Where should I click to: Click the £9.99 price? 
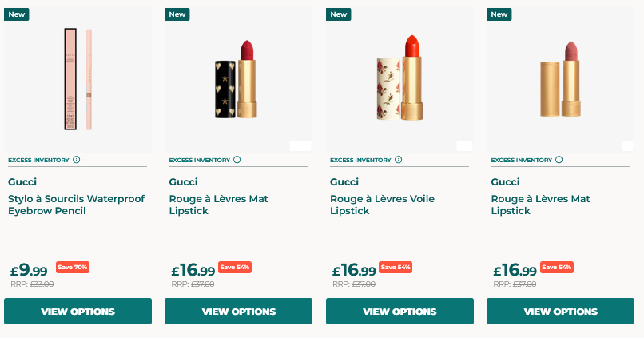pos(29,270)
